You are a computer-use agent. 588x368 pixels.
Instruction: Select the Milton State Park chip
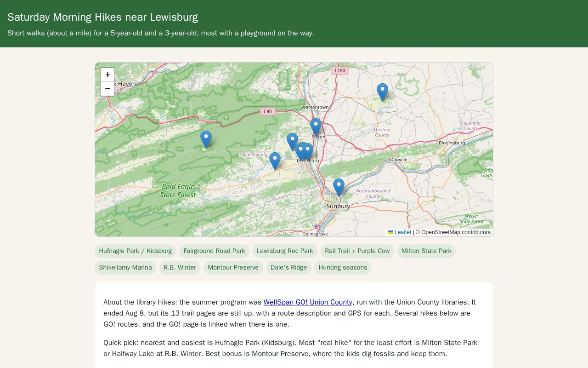point(426,251)
